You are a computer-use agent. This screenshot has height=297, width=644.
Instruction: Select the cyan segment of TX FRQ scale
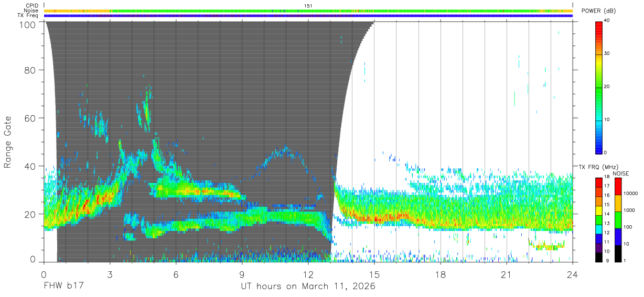pos(599,229)
